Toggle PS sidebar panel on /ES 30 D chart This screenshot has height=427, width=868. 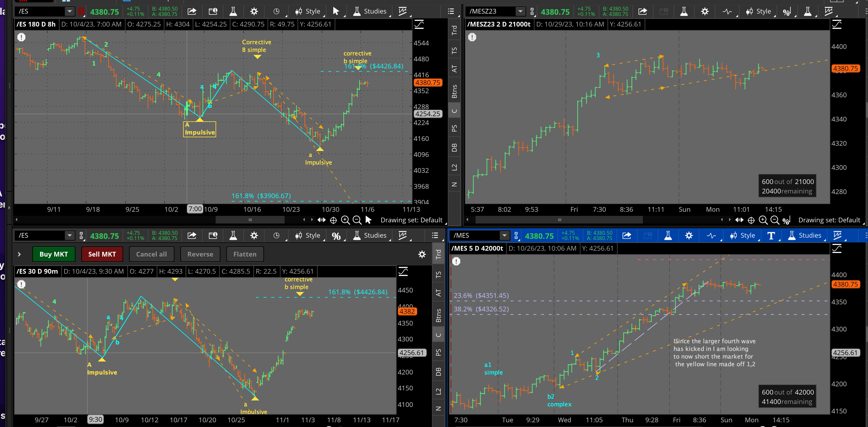(x=438, y=353)
